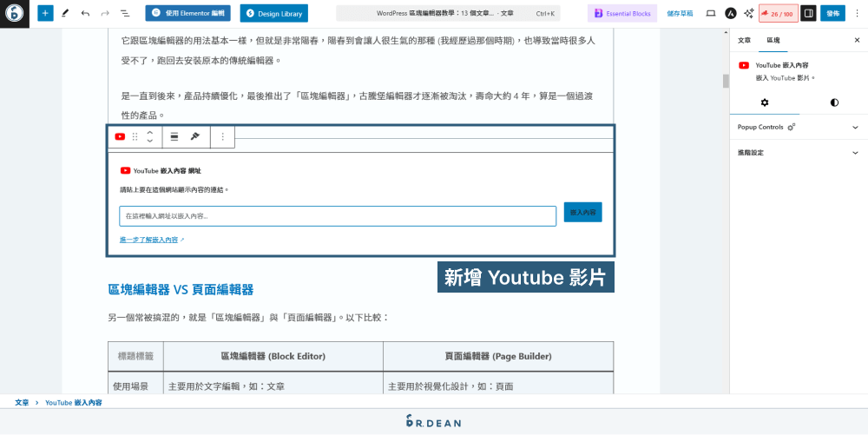868x435 pixels.
Task: Click the heading 區塊編輯器 VS 頁面編輯器
Action: (x=181, y=289)
